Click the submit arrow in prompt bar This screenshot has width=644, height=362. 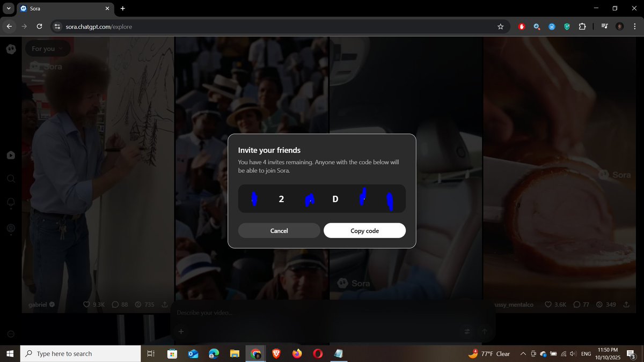pyautogui.click(x=484, y=331)
